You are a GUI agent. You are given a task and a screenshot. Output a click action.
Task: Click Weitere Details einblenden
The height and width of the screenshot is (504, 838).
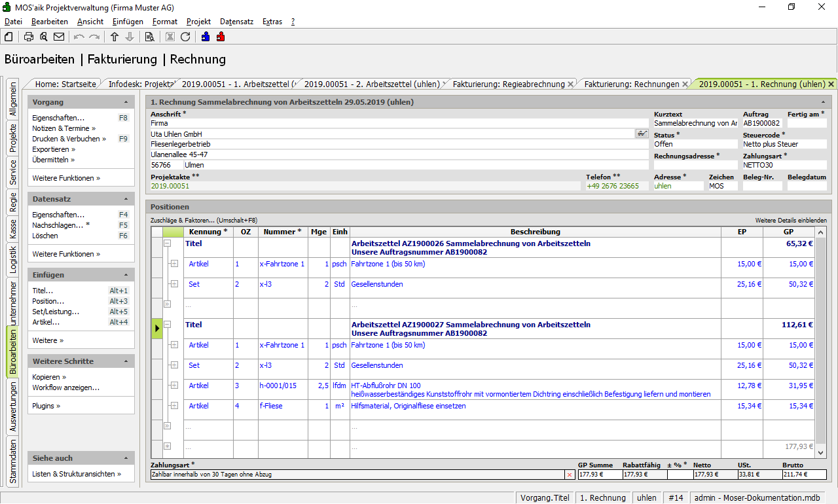pos(790,221)
